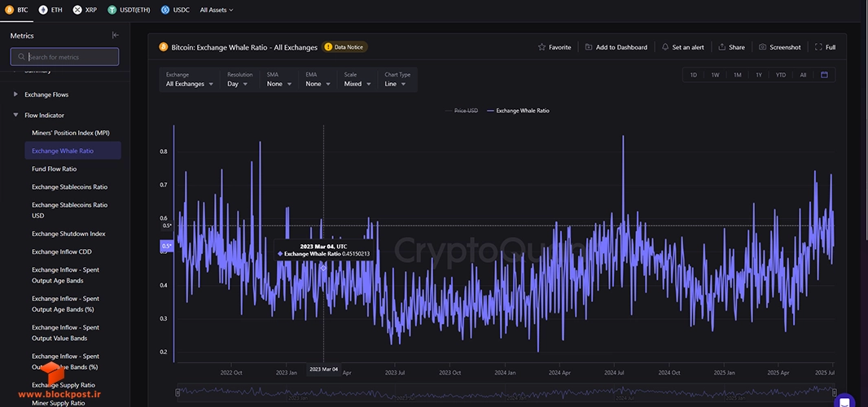Open the Resolution Day dropdown
Screen dimensions: 868x407
239,80
